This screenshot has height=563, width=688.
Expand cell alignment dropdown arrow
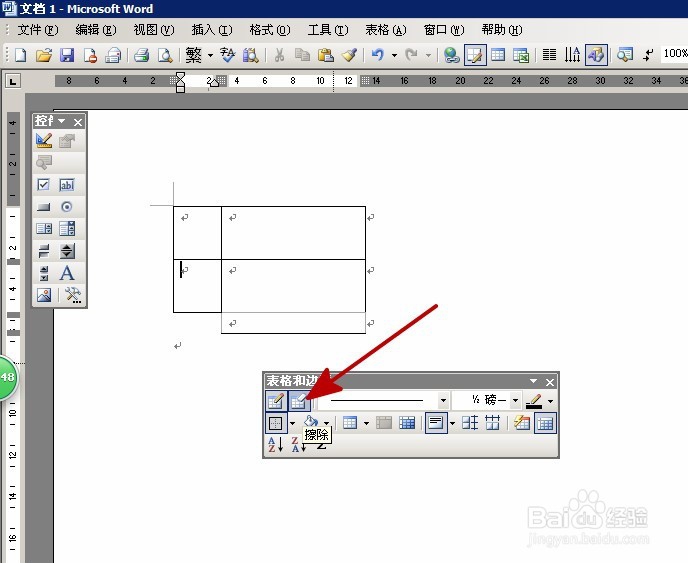point(452,423)
